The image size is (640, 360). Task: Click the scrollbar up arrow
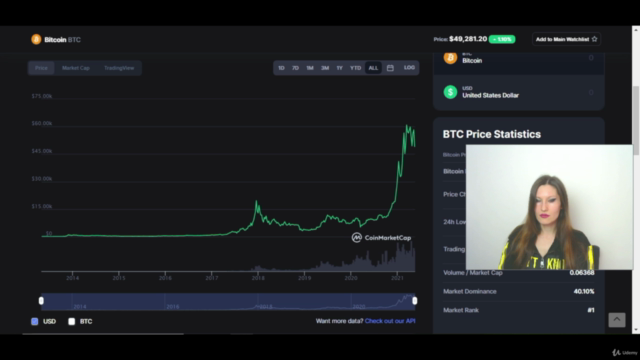pyautogui.click(x=636, y=30)
